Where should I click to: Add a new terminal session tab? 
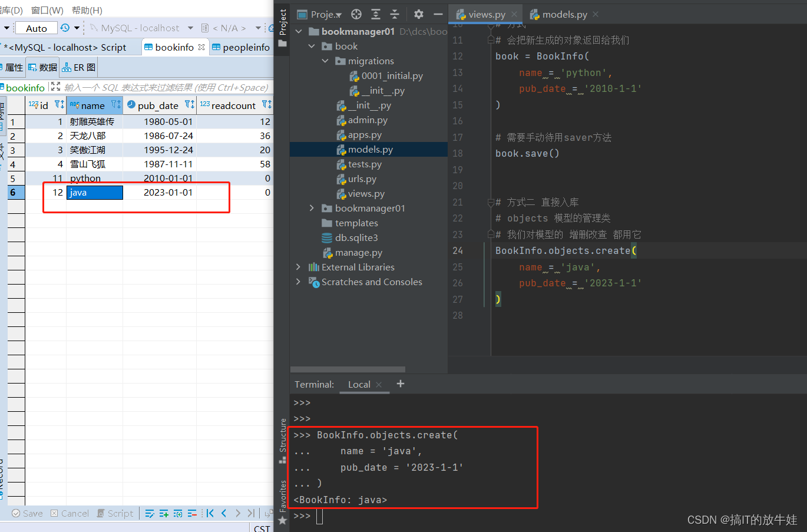pos(401,384)
